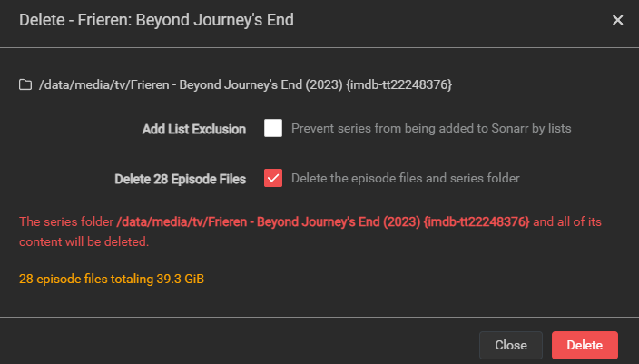Viewport: 639px width, 364px height.
Task: Click the '39.3 GiB' size value
Action: pyautogui.click(x=180, y=279)
